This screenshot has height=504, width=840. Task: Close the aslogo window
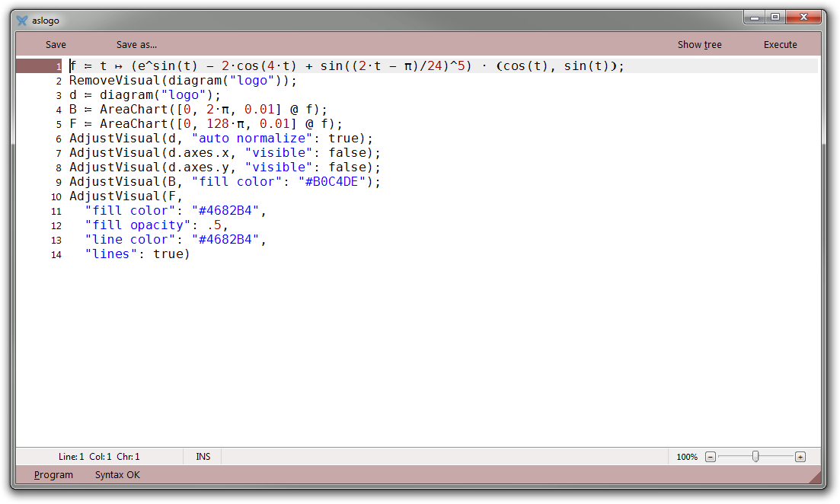pos(804,18)
